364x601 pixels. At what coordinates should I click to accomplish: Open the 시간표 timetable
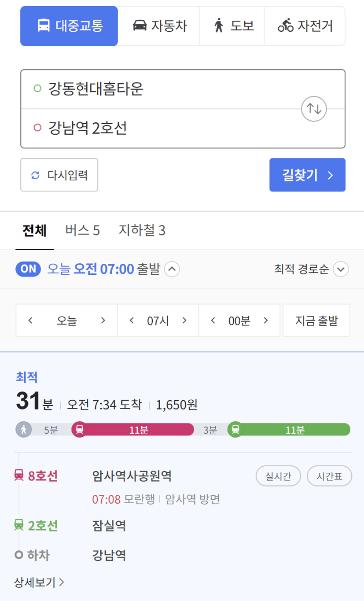click(x=330, y=476)
